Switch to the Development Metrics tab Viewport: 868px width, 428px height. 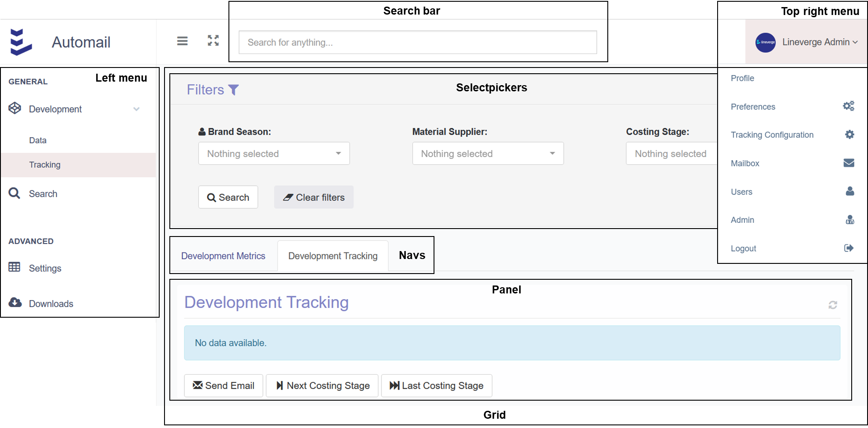[223, 256]
